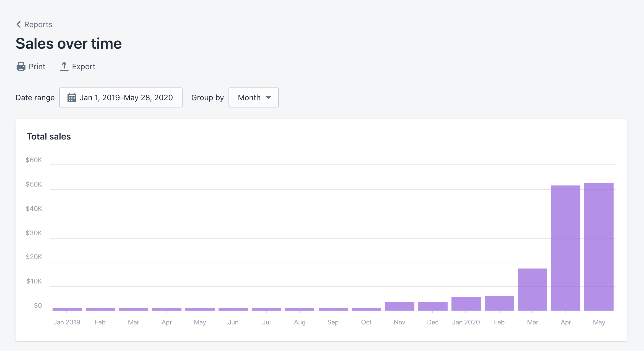Click the Mar 2020 sales bar

click(532, 289)
